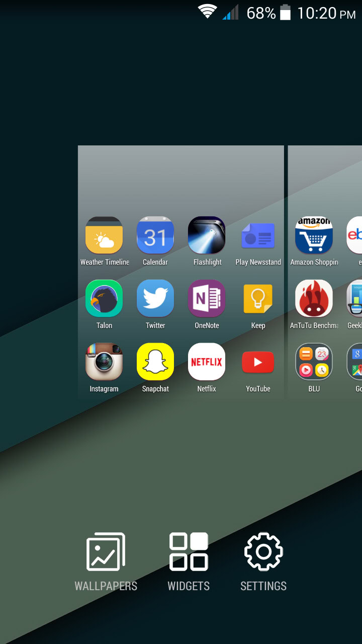This screenshot has height=644, width=362.
Task: Open the Netflix app
Action: coord(207,362)
